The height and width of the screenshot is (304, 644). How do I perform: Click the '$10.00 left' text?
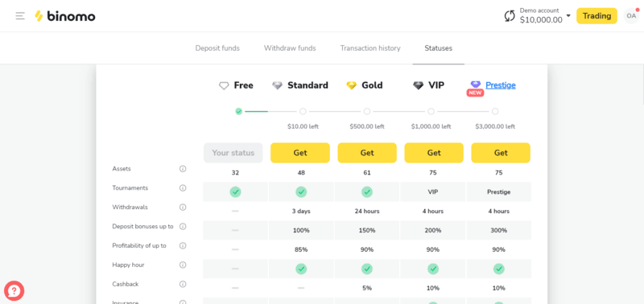coord(303,127)
